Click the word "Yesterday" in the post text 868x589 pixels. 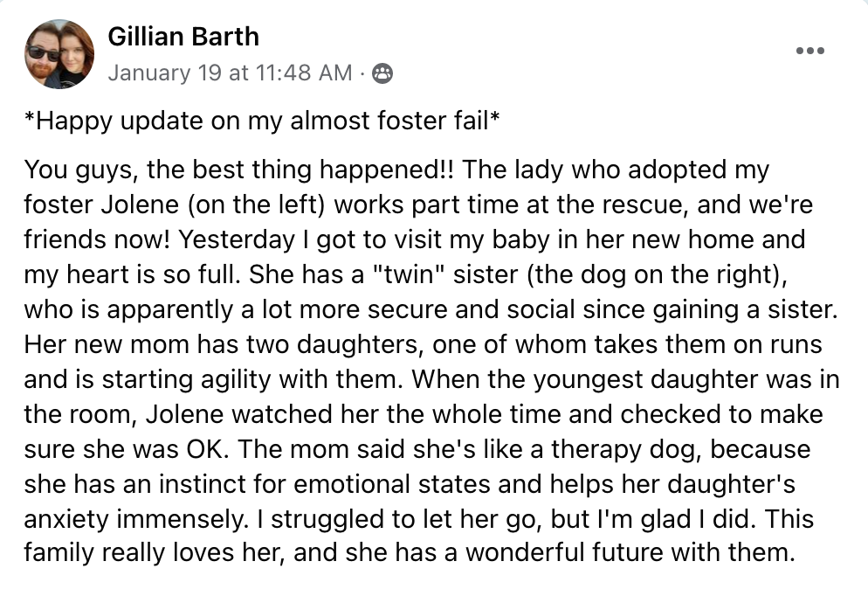coord(237,240)
